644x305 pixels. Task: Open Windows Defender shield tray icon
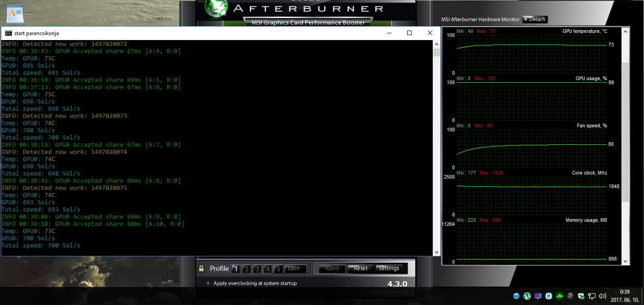581,296
